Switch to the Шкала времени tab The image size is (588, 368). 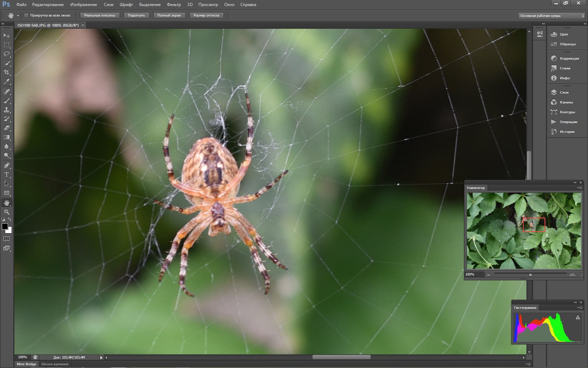(x=55, y=364)
